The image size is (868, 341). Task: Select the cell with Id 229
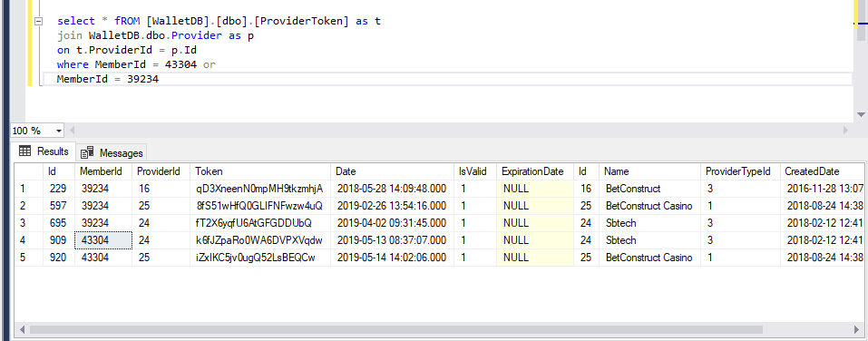point(59,189)
